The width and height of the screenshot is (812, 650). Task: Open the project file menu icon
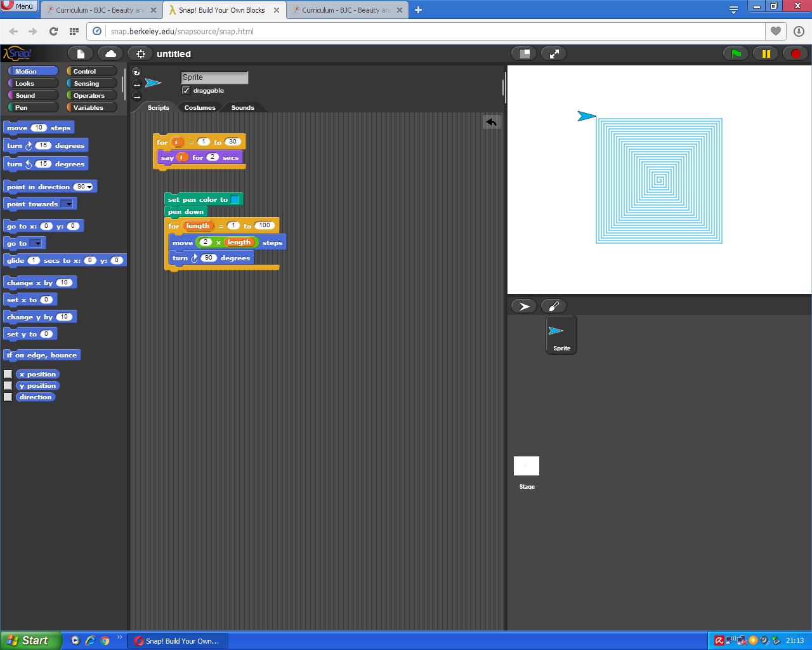tap(81, 54)
